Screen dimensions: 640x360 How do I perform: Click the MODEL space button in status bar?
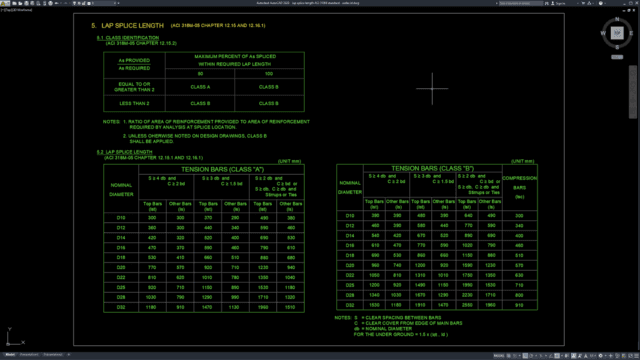[x=499, y=356]
